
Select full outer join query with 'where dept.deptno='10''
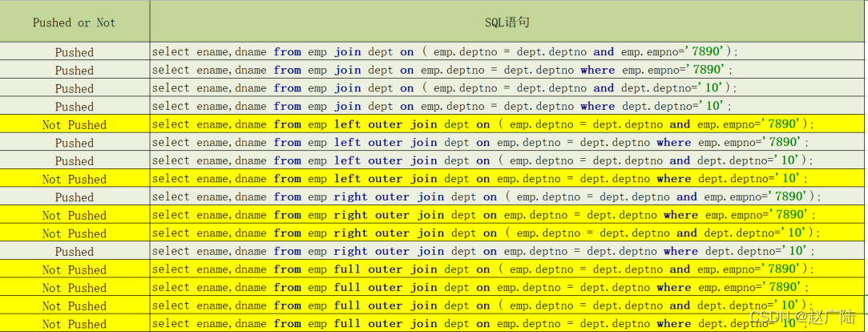click(x=480, y=324)
